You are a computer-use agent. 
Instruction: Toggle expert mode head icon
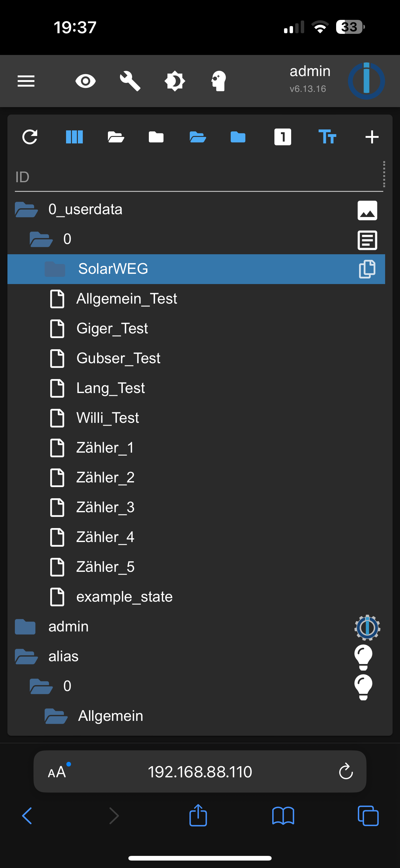pyautogui.click(x=219, y=81)
